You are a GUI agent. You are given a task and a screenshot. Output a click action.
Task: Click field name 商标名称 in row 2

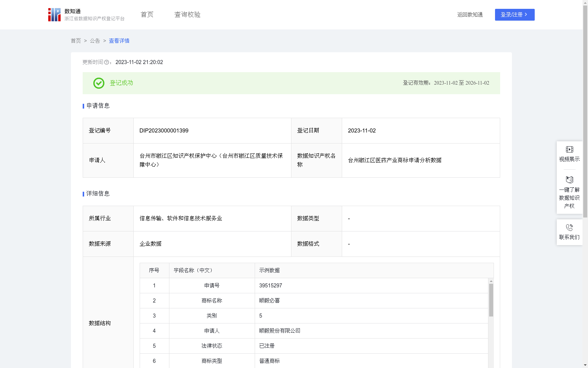pyautogui.click(x=212, y=301)
